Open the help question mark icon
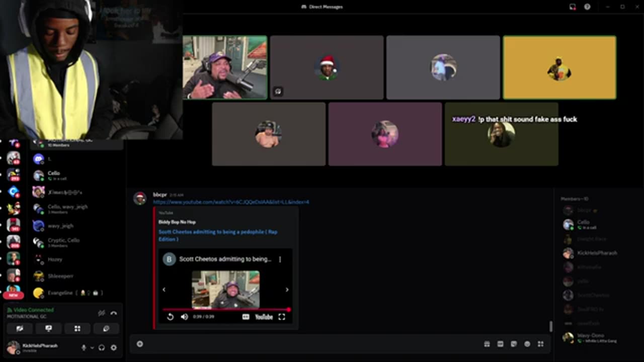 587,7
